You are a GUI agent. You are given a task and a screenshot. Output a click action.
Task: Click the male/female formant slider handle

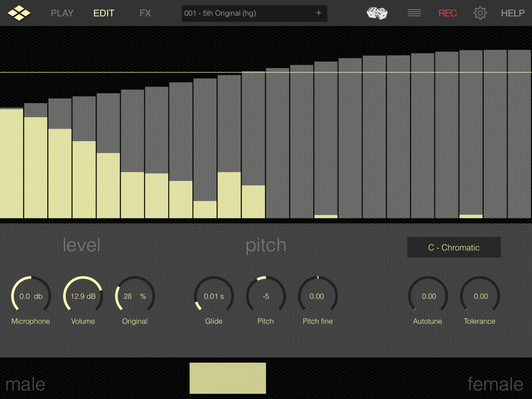[x=227, y=378]
